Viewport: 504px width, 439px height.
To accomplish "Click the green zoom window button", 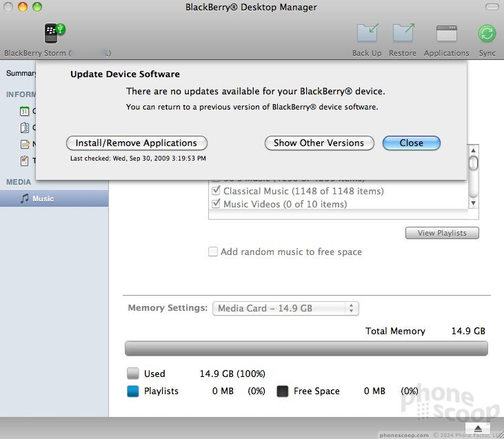I will (x=37, y=7).
